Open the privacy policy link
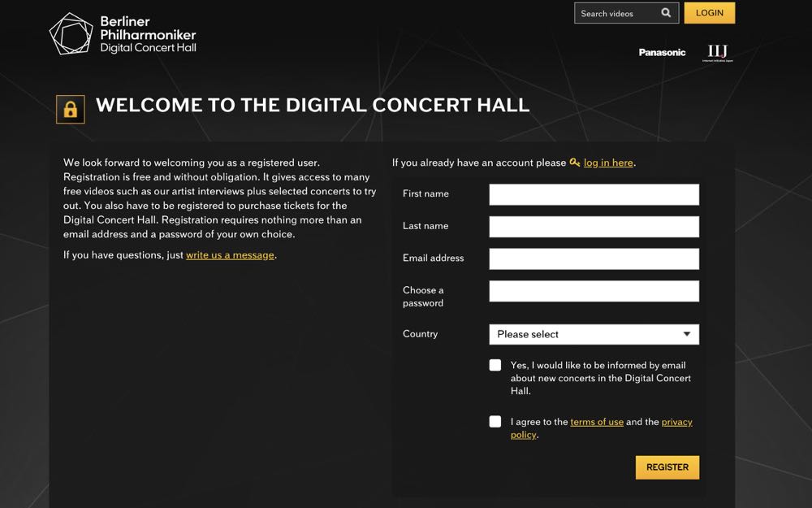The image size is (812, 508). point(676,423)
